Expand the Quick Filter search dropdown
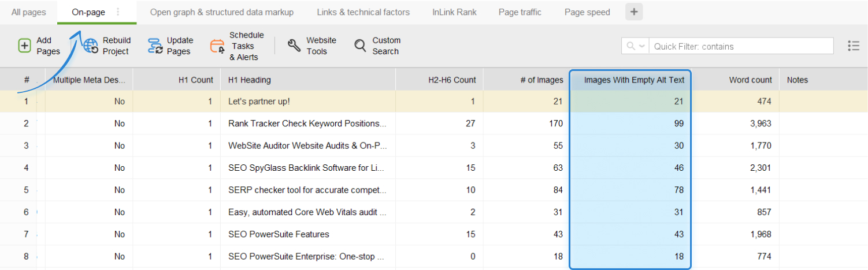 pyautogui.click(x=635, y=46)
